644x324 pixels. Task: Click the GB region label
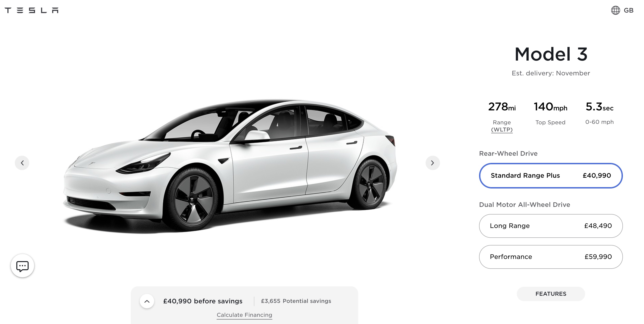[x=628, y=11]
